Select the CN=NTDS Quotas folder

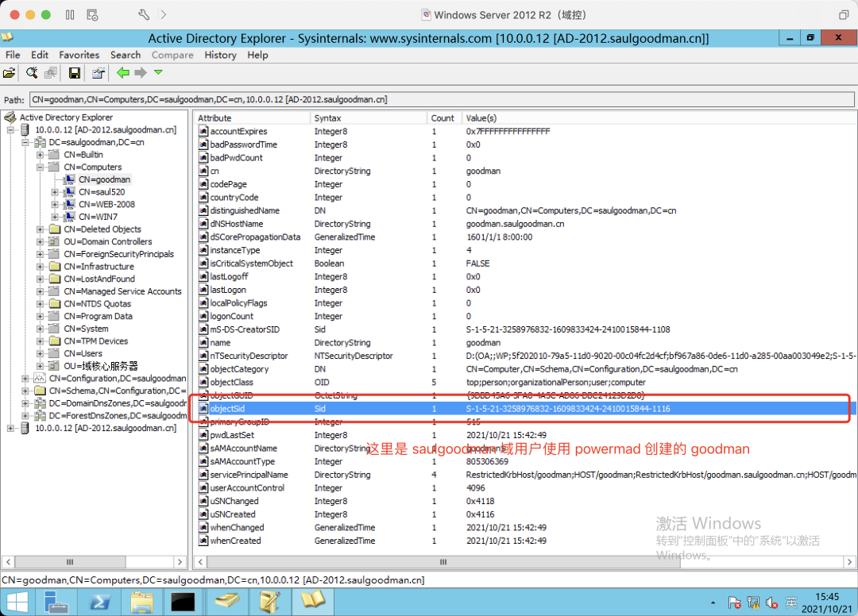pos(98,304)
